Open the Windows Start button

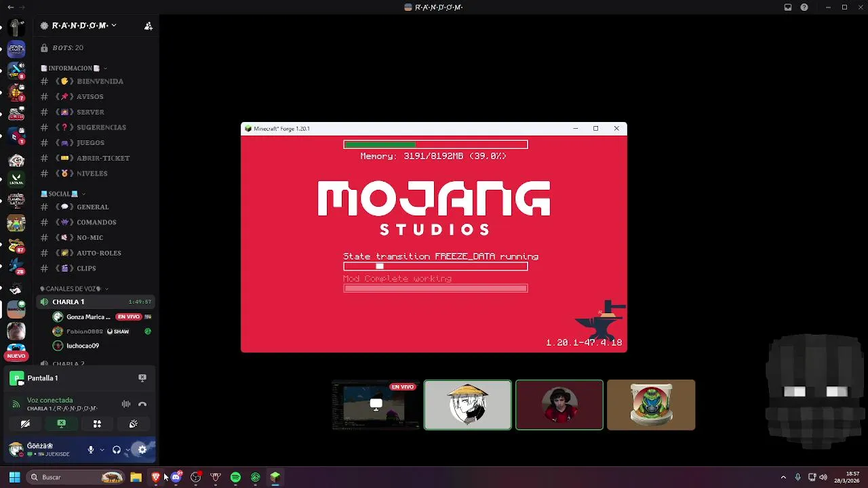[x=14, y=477]
